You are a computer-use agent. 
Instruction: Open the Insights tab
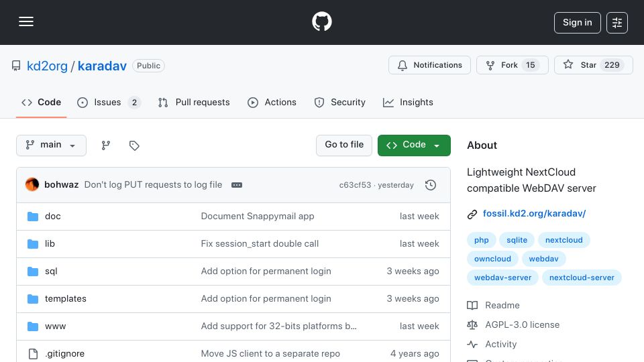click(408, 102)
